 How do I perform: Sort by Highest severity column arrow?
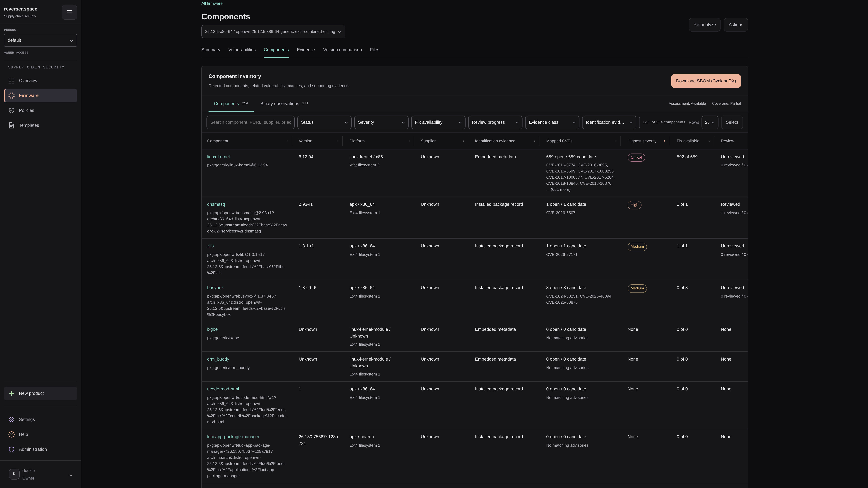pos(664,141)
